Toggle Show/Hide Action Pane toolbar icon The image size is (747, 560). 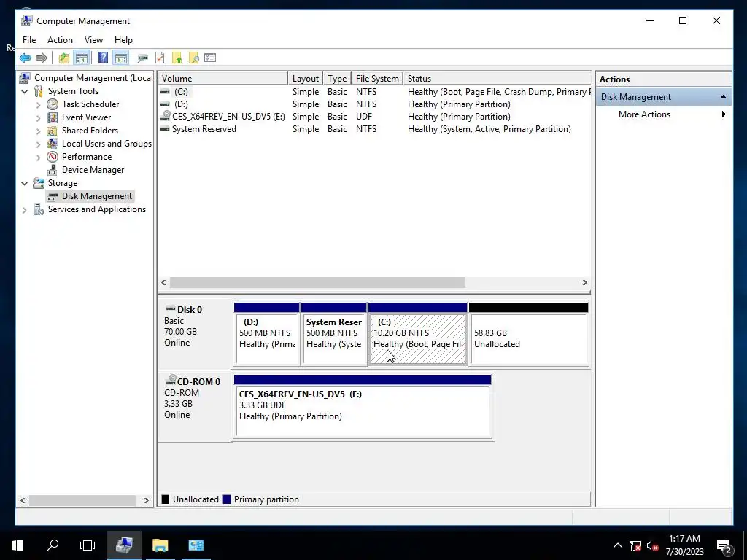121,58
